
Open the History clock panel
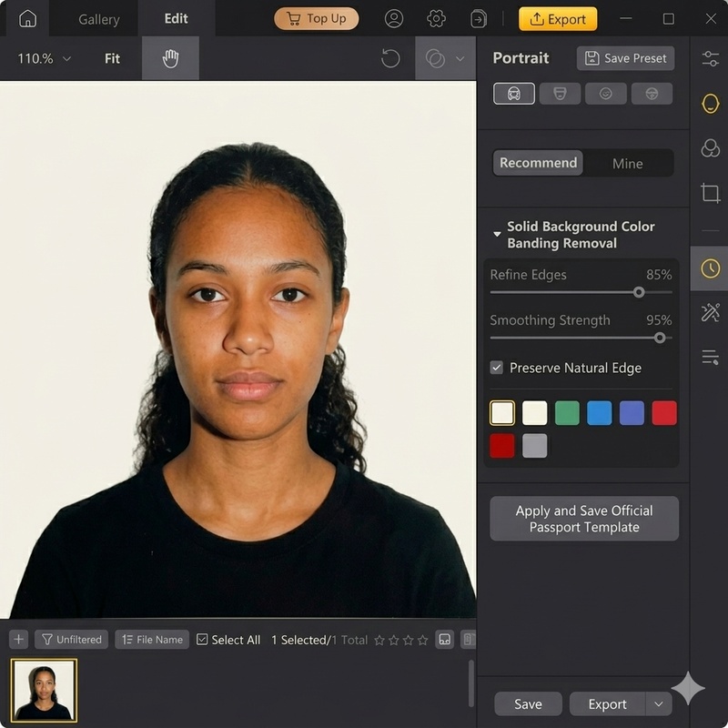tap(710, 268)
